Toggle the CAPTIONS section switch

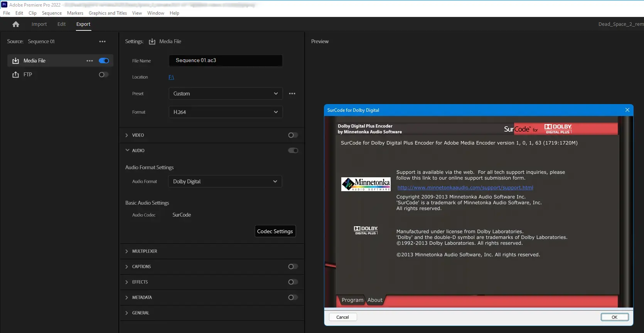tap(293, 267)
